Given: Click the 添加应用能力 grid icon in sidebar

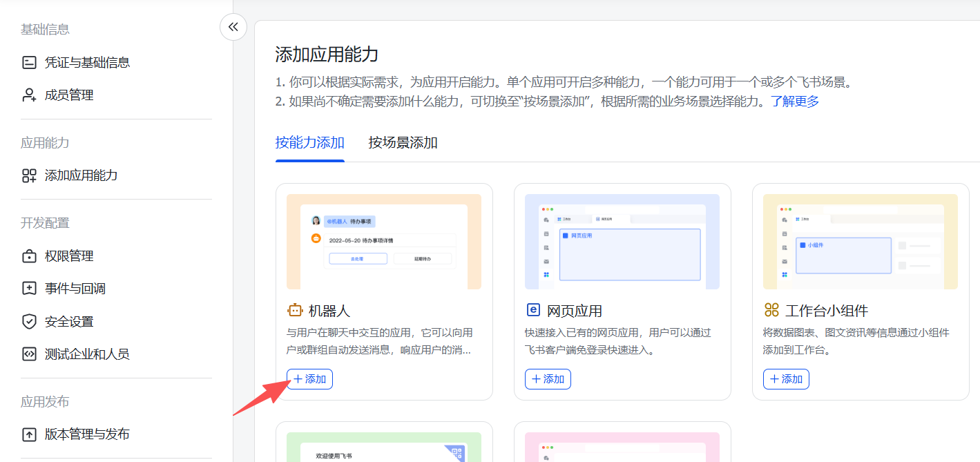Looking at the screenshot, I should 29,175.
